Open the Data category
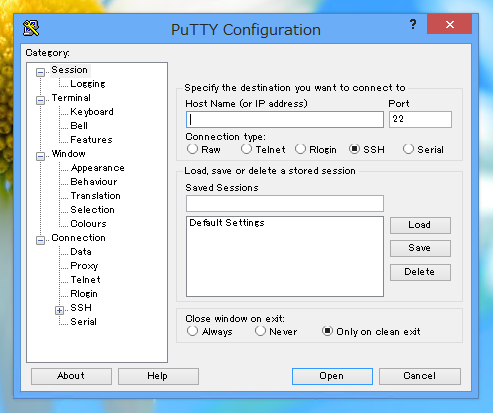 [x=81, y=252]
